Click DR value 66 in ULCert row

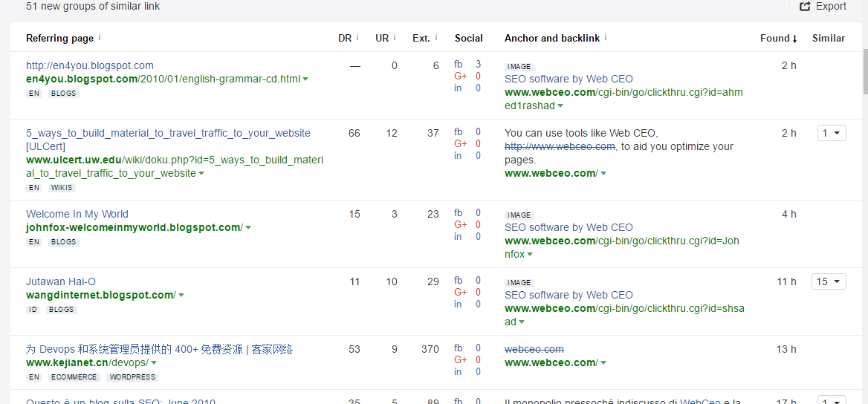pos(354,133)
